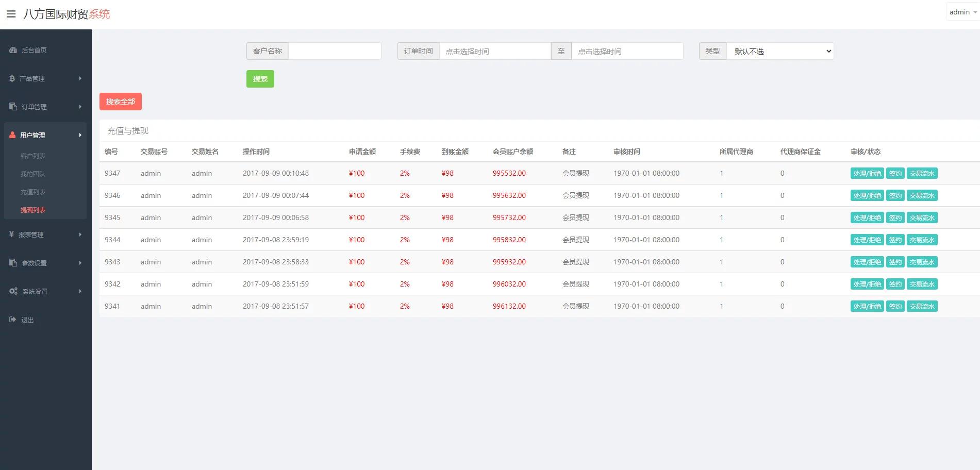Open 客户列表 in the sidebar
980x470 pixels.
click(33, 156)
